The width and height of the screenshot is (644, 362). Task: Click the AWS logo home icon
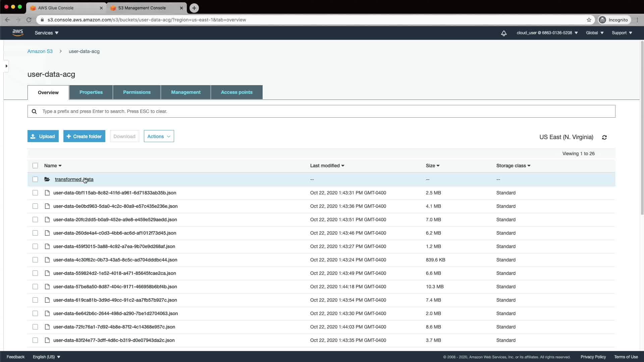18,33
